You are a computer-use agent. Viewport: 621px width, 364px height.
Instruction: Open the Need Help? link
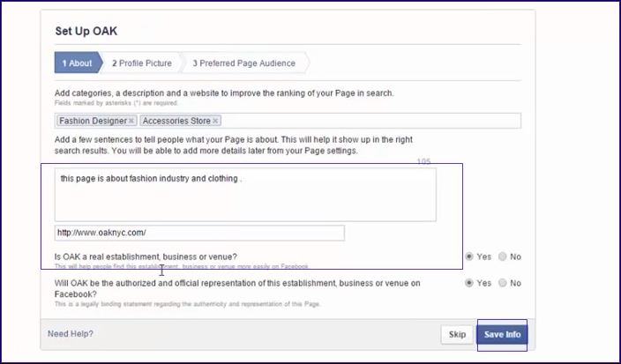[x=71, y=334]
